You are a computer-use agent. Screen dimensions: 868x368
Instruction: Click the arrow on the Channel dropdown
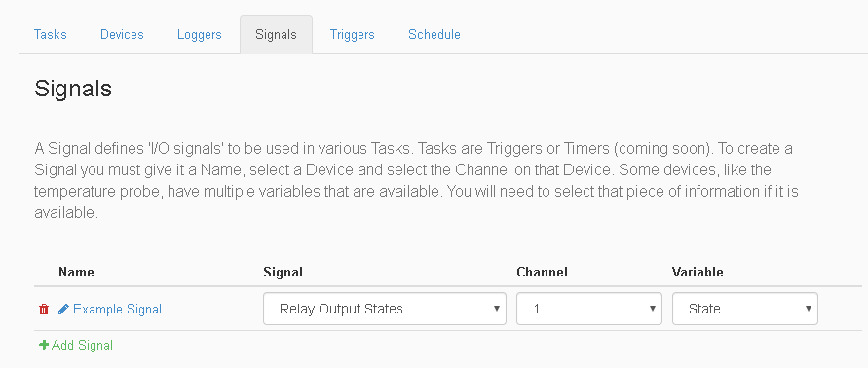pyautogui.click(x=653, y=309)
